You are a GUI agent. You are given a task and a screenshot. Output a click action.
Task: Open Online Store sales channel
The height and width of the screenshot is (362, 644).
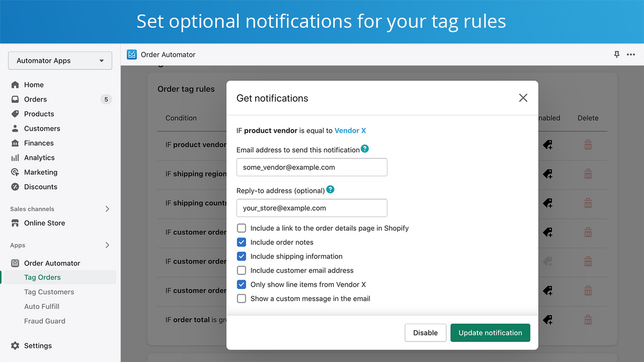point(44,223)
